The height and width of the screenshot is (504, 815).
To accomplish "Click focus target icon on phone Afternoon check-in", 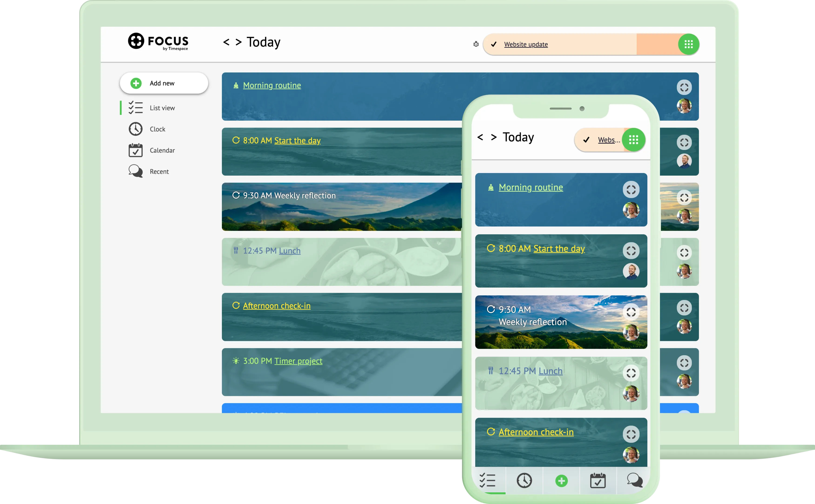I will tap(631, 434).
